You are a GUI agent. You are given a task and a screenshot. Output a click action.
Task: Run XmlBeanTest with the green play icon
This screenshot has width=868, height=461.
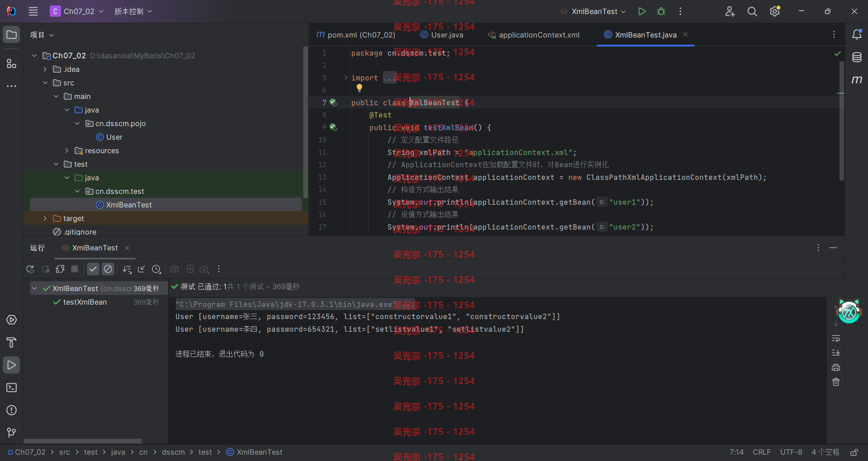tap(642, 11)
